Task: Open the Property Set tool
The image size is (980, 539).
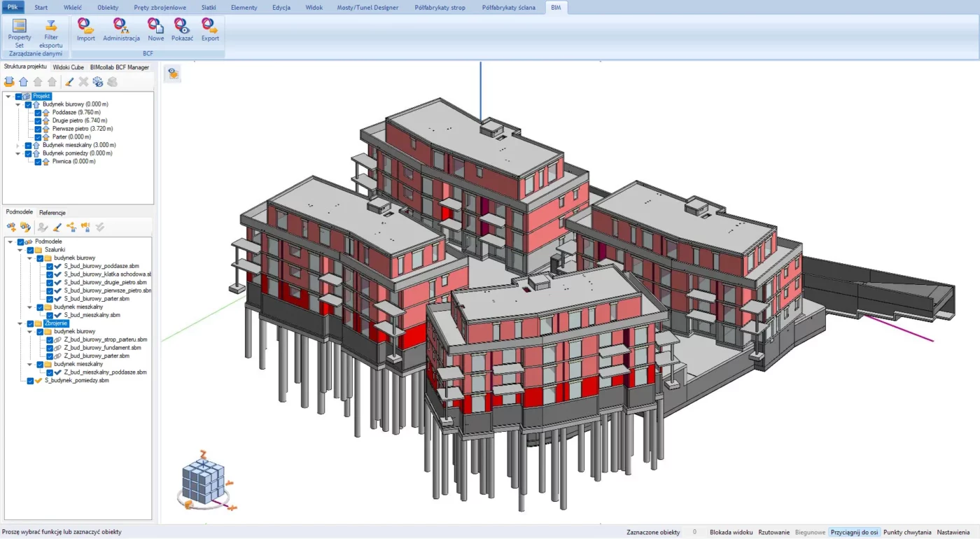Action: tap(20, 32)
